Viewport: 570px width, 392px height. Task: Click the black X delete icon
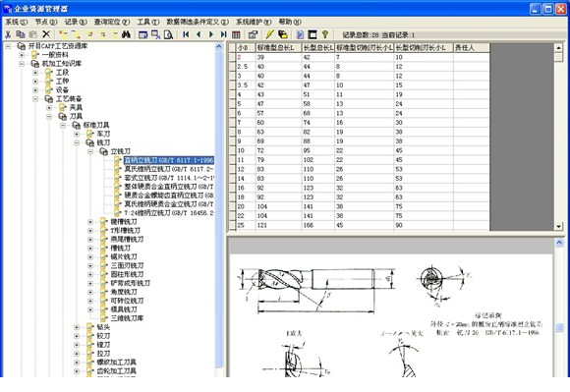pos(46,34)
